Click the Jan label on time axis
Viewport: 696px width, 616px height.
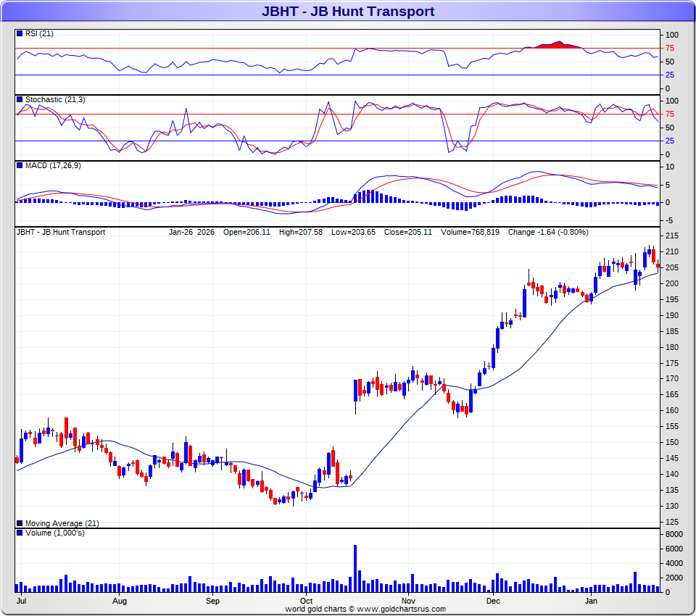point(591,602)
